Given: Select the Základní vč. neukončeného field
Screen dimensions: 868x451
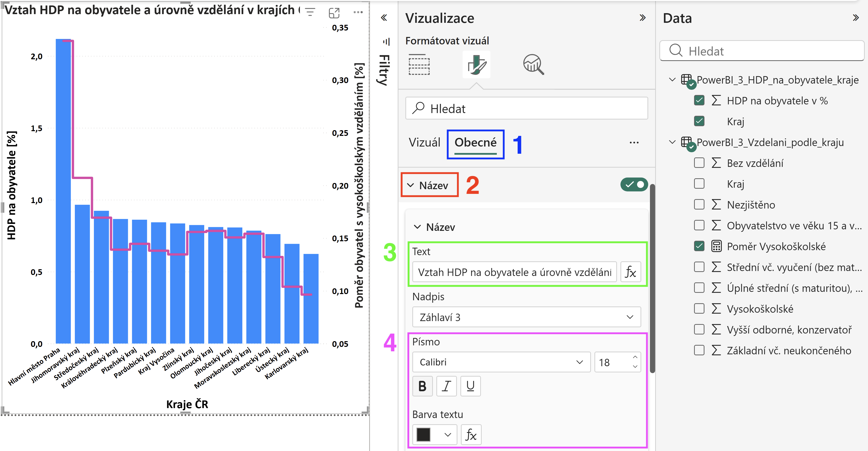Looking at the screenshot, I should [699, 350].
